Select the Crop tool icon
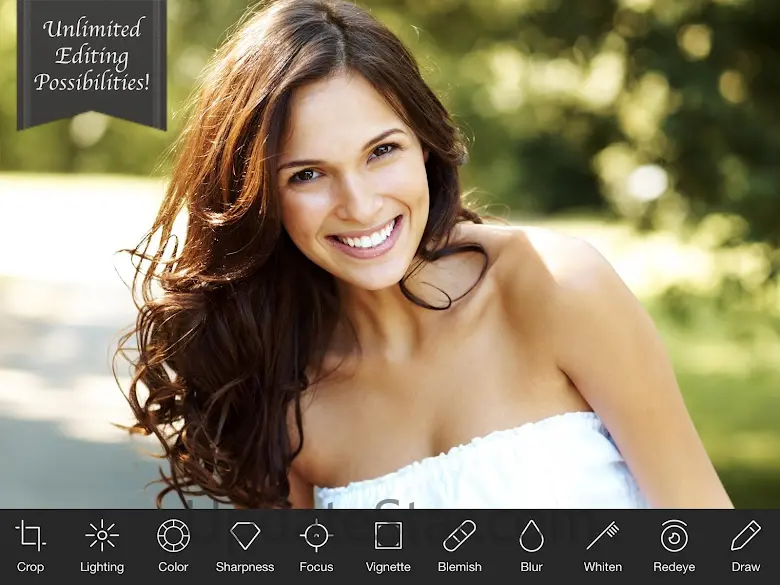 point(30,536)
